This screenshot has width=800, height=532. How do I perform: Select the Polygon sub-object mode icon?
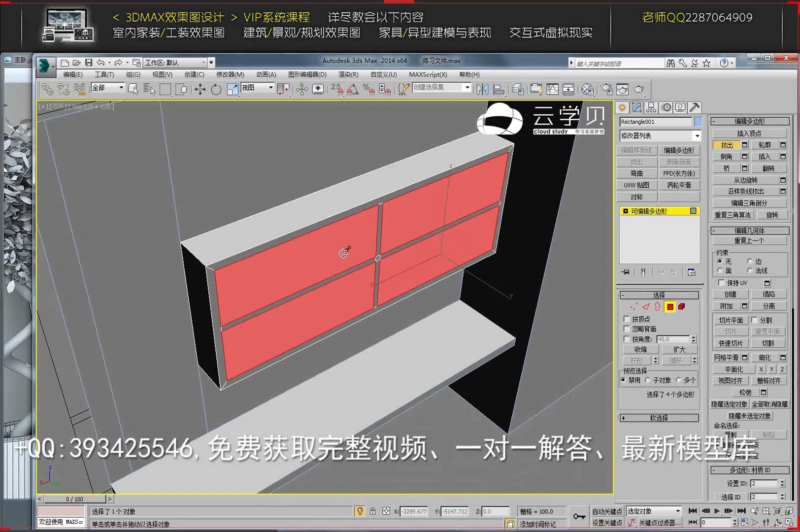(x=669, y=306)
